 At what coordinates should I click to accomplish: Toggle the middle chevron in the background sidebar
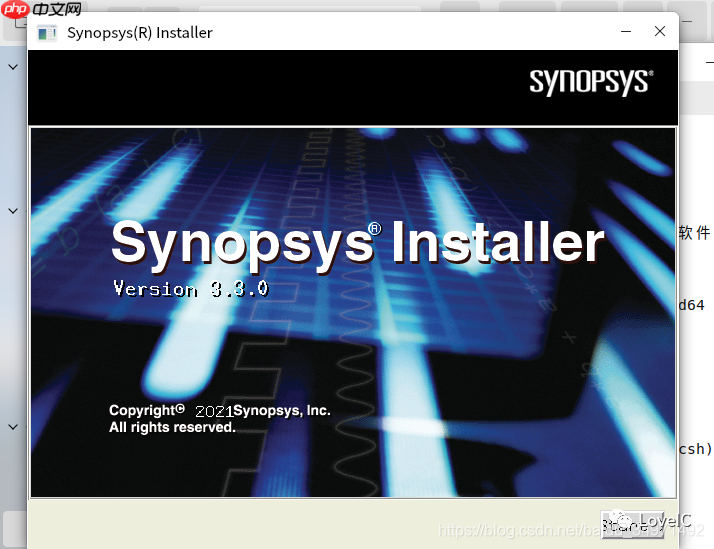click(13, 211)
